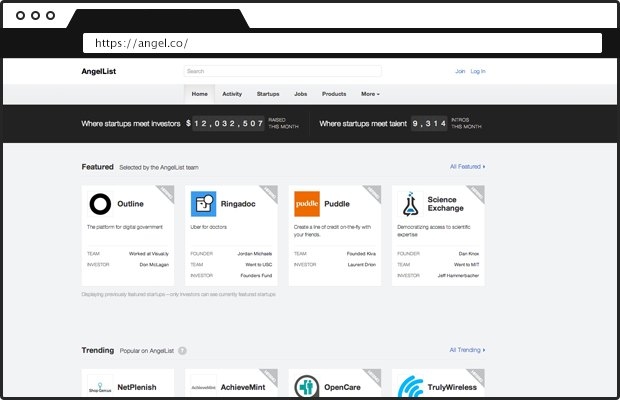Open the Puddle startup title
The height and width of the screenshot is (400, 620).
tap(337, 204)
